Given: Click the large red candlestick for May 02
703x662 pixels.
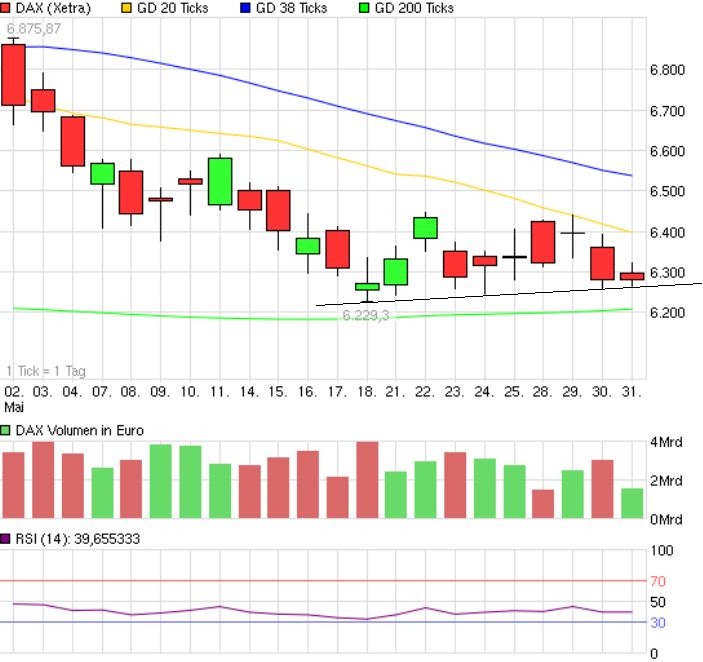Looking at the screenshot, I should tap(13, 75).
